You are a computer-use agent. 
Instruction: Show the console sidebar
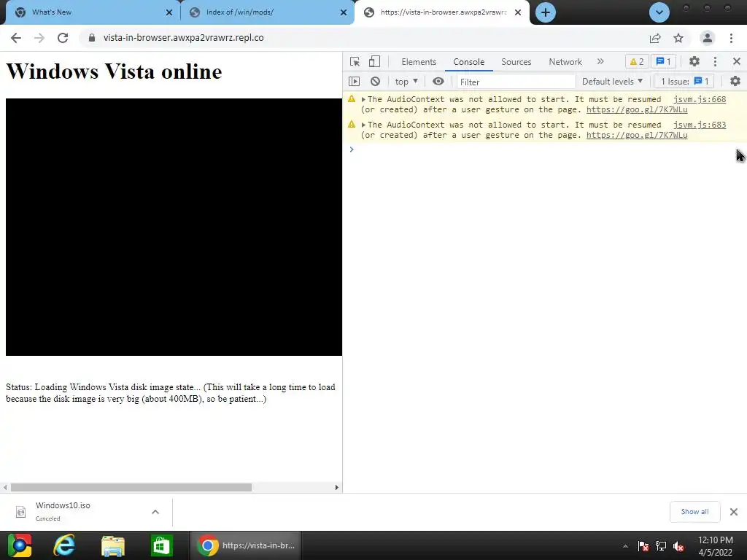coord(354,82)
